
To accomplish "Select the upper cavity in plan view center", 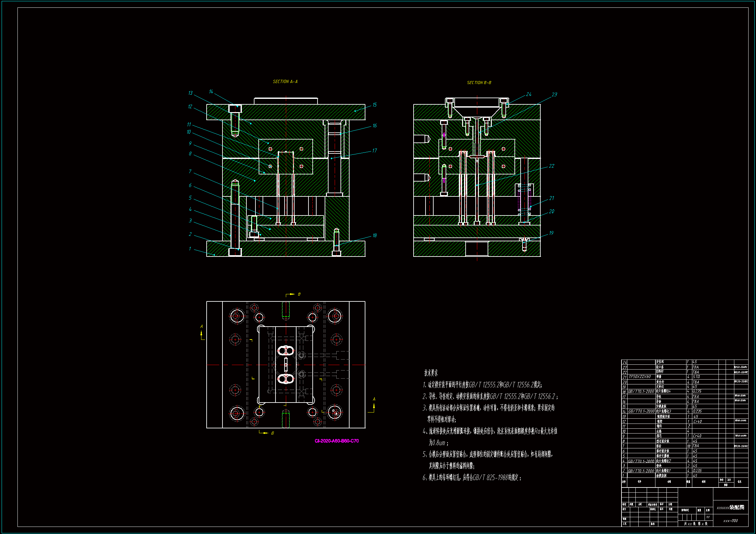I will point(285,351).
